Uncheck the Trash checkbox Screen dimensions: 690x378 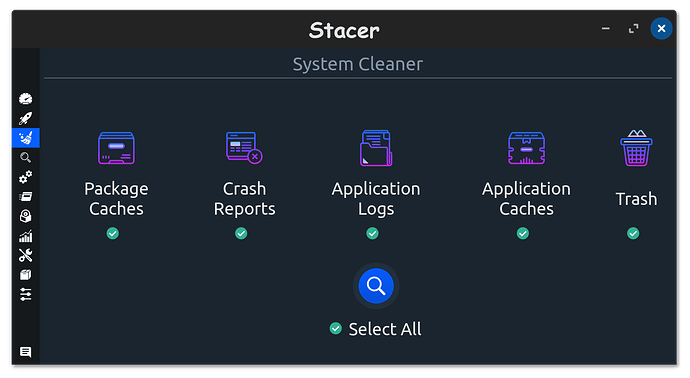click(x=633, y=233)
